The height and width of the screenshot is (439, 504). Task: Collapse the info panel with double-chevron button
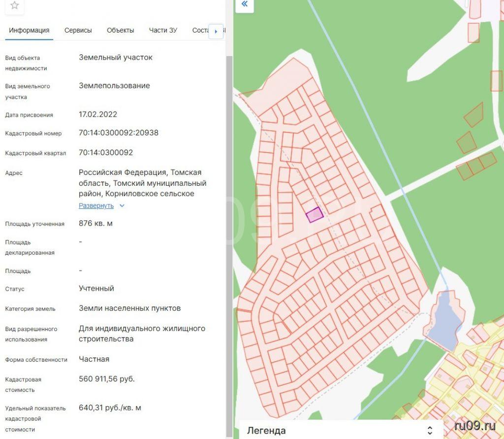point(245,5)
